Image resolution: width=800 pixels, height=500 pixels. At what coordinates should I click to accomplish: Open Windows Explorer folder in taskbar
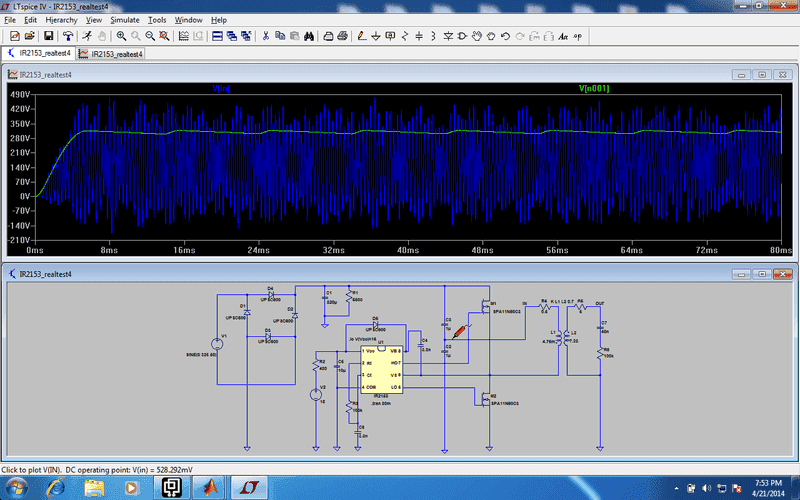coord(94,488)
